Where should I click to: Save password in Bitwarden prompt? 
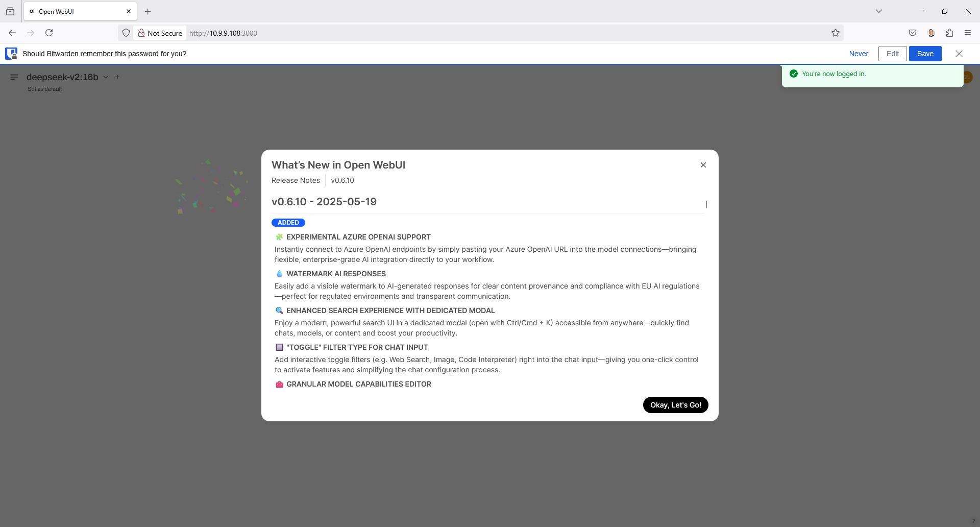(x=925, y=54)
